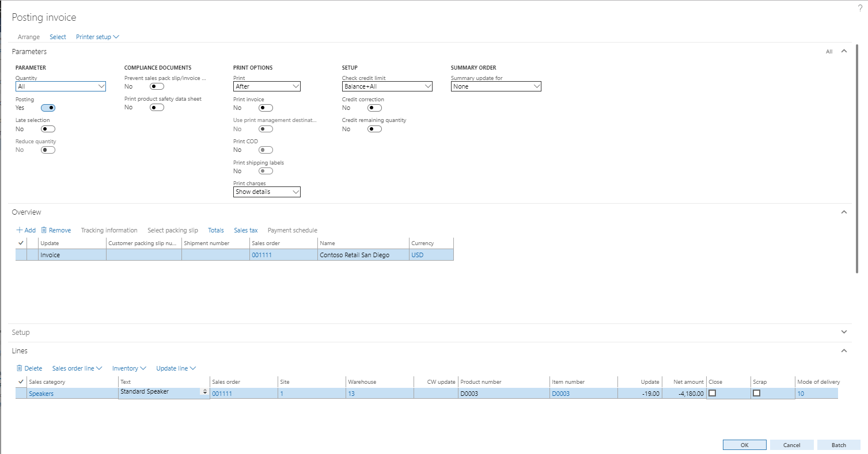Open the Printer setup menu

pos(97,37)
